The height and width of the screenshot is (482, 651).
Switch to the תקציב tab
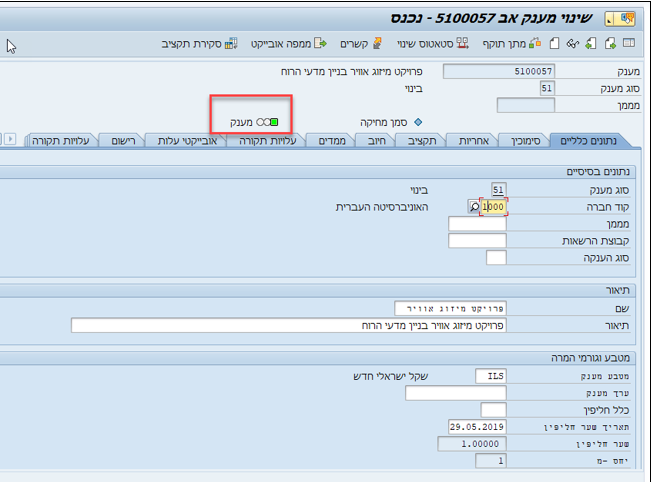[422, 141]
